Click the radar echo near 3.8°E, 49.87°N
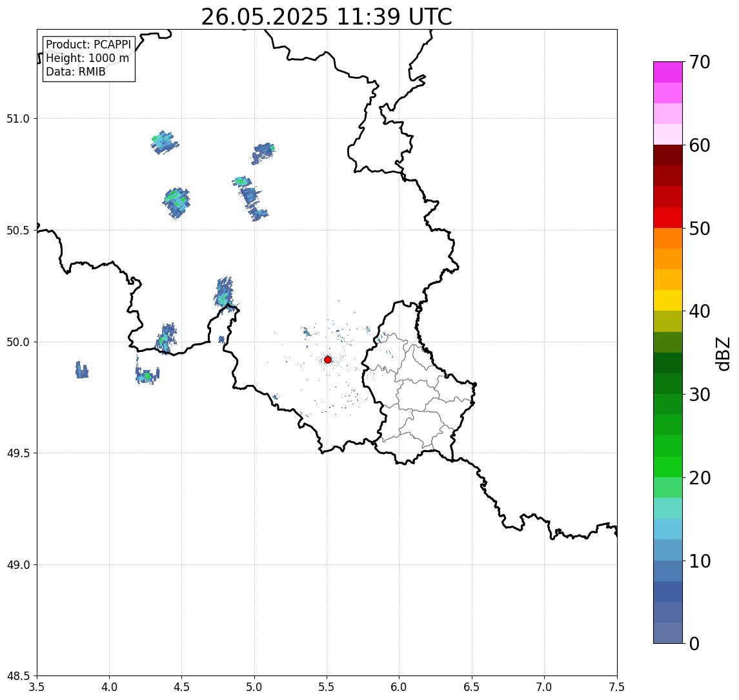The height and width of the screenshot is (700, 739). 81,370
